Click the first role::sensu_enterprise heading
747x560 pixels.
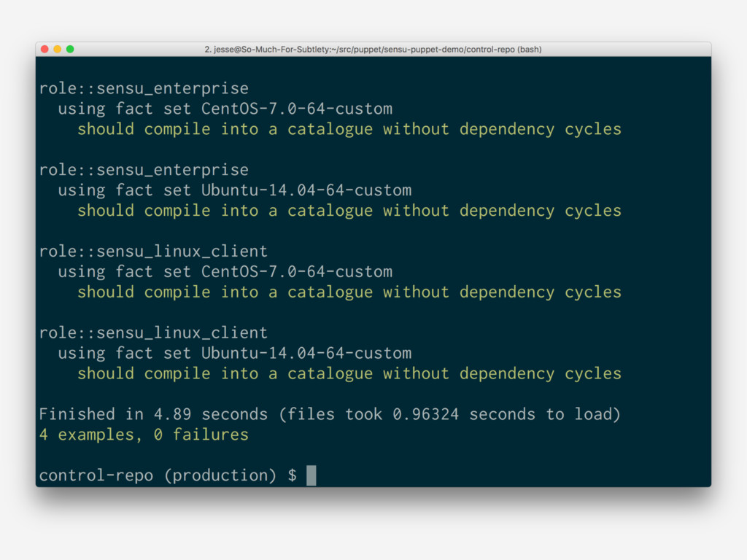[144, 88]
